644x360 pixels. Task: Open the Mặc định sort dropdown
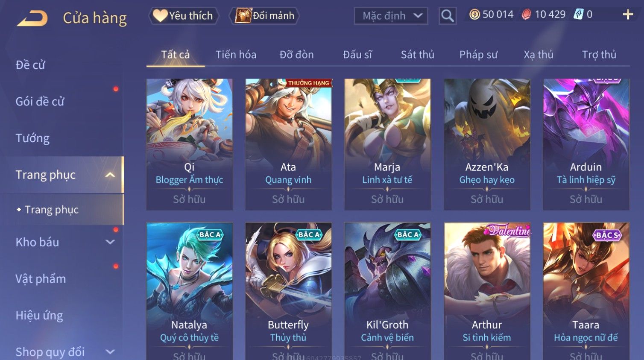tap(391, 16)
